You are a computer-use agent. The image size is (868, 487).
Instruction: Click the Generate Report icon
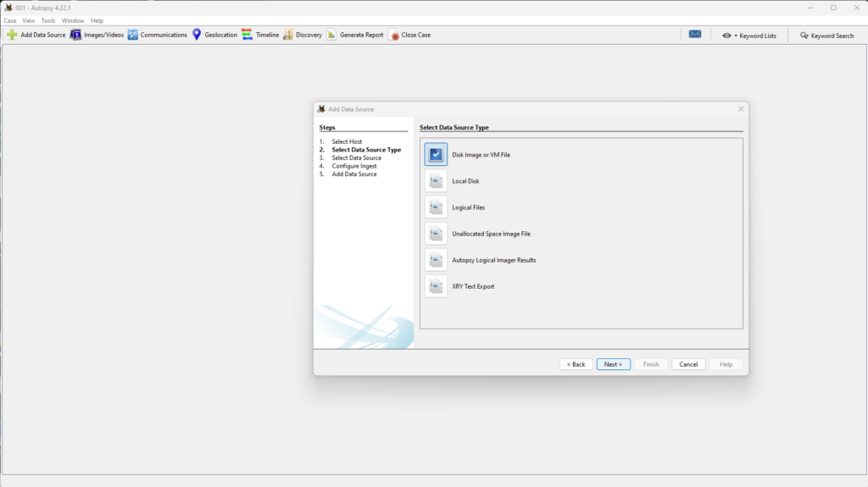(332, 35)
